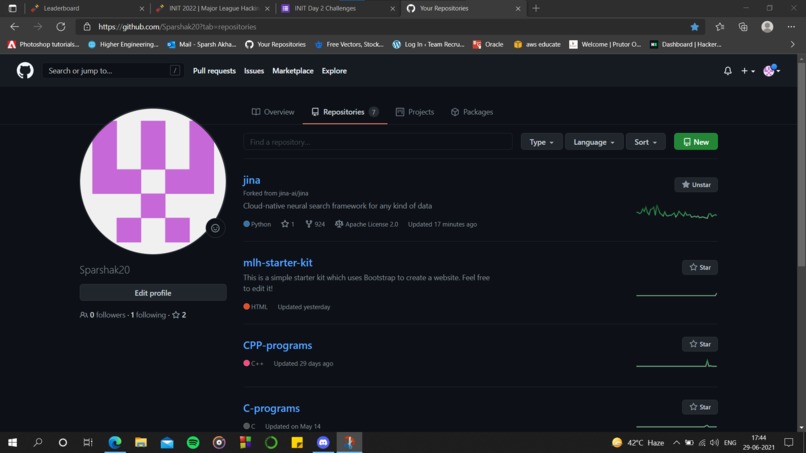Open File Explorer from the taskbar
Image resolution: width=806 pixels, height=453 pixels.
click(141, 442)
